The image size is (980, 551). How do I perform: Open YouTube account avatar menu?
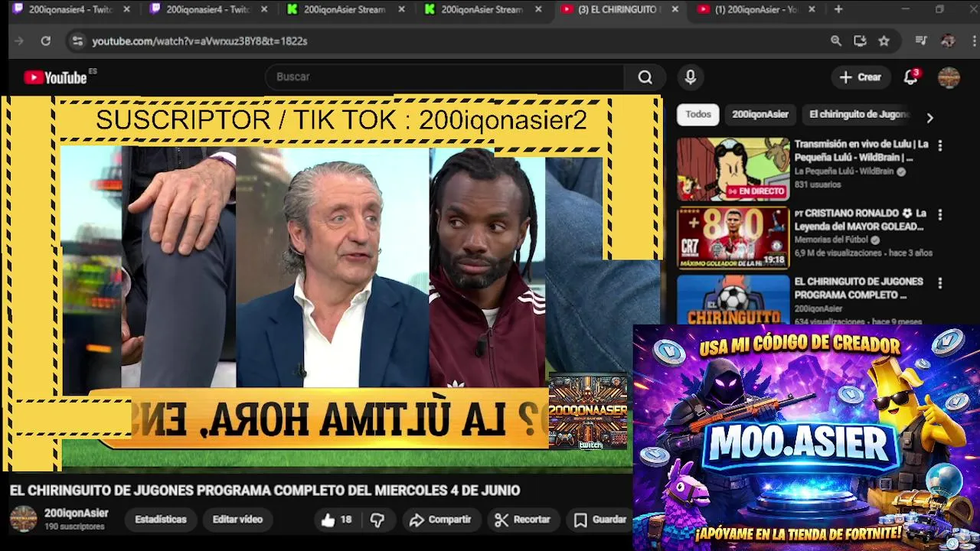point(949,77)
